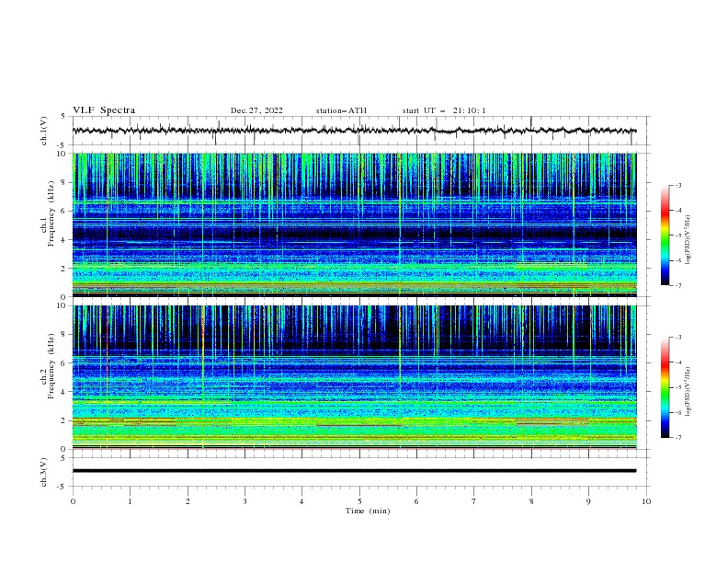728x563 pixels.
Task: Click the "ch.1(V)" waveform axis label
Action: click(44, 131)
